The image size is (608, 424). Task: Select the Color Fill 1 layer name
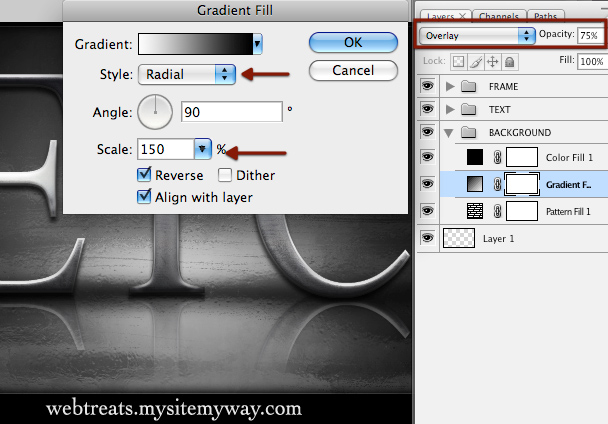(x=569, y=157)
